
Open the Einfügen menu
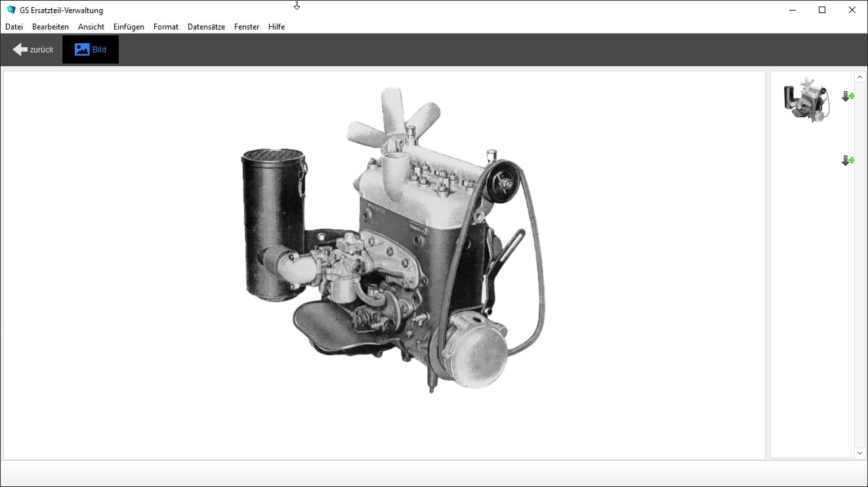[x=129, y=27]
